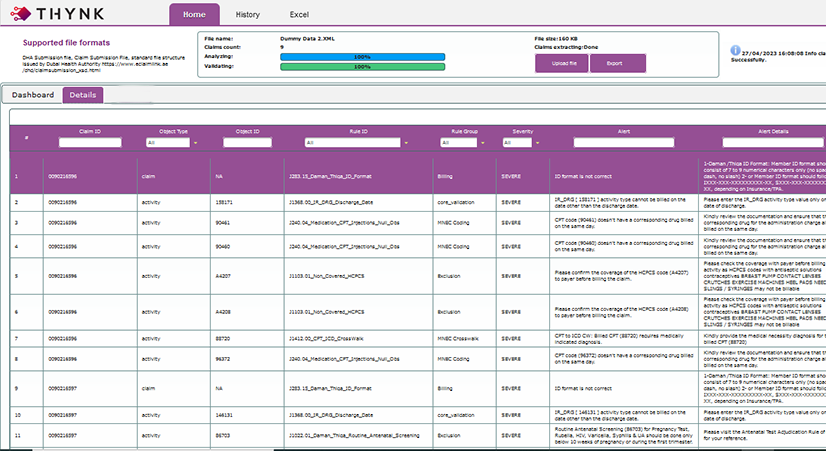The image size is (826, 451).
Task: Select the Home tab
Action: [x=194, y=15]
